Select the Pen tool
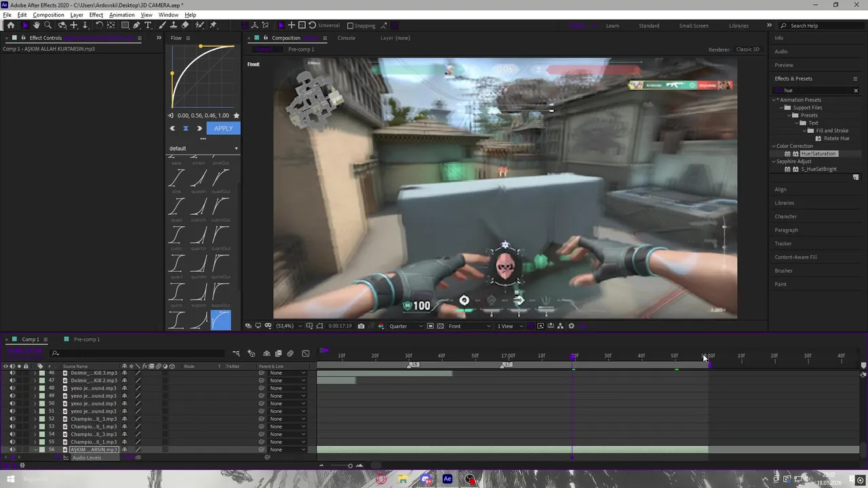Screen dimensions: 868x488 (136, 25)
